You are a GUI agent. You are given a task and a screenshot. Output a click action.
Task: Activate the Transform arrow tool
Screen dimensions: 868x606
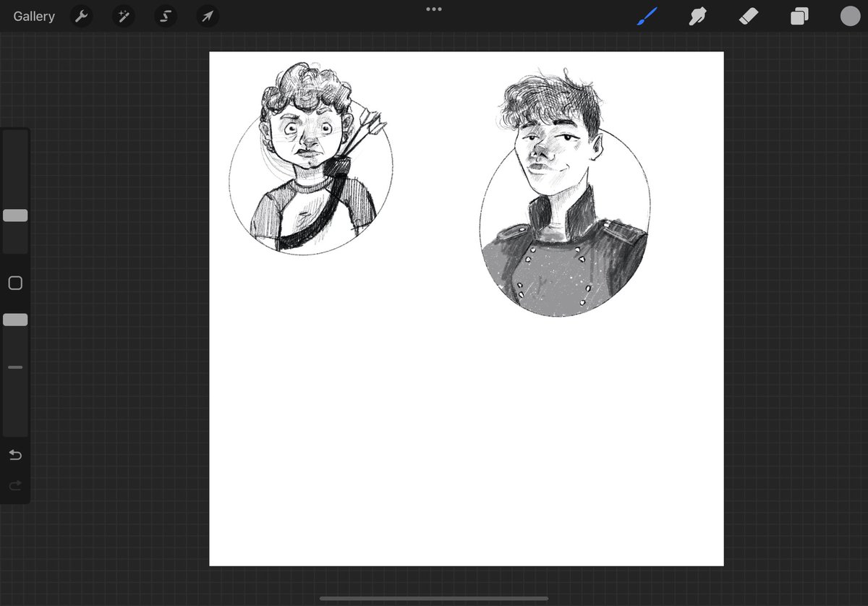point(208,16)
